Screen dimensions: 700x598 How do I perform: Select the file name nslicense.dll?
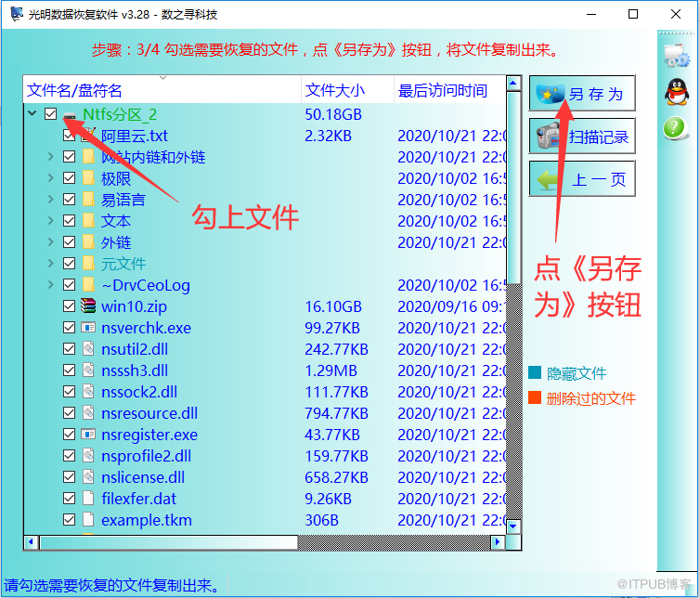[143, 477]
